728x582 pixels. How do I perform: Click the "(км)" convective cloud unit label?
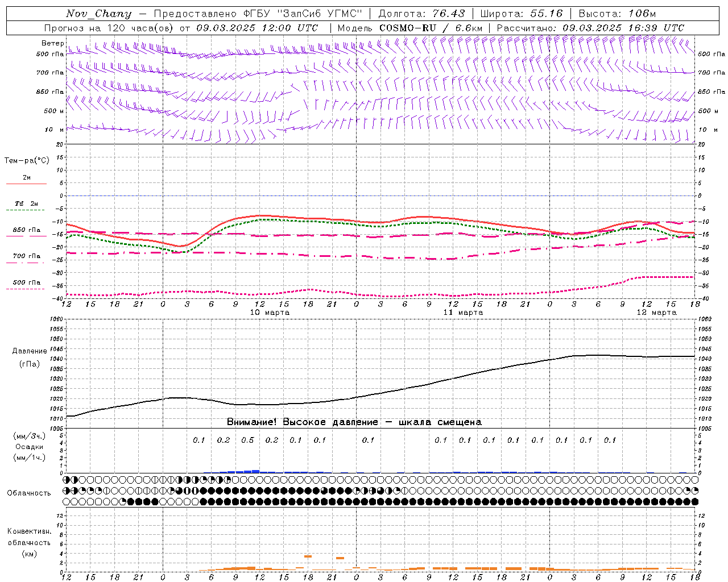[29, 553]
